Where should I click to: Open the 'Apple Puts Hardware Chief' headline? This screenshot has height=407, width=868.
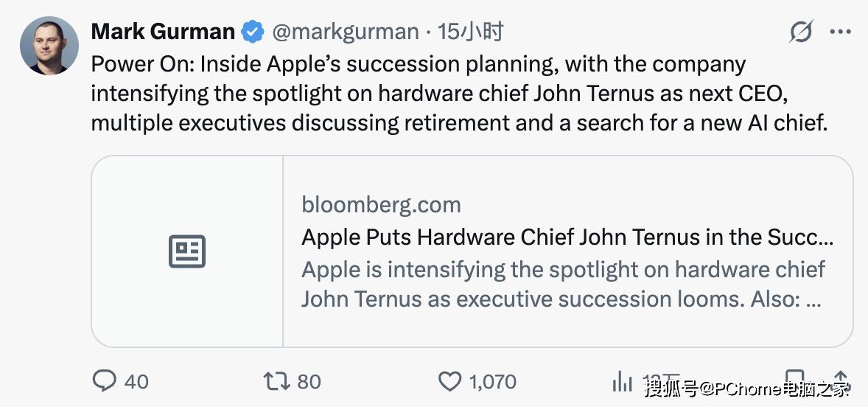pyautogui.click(x=567, y=237)
